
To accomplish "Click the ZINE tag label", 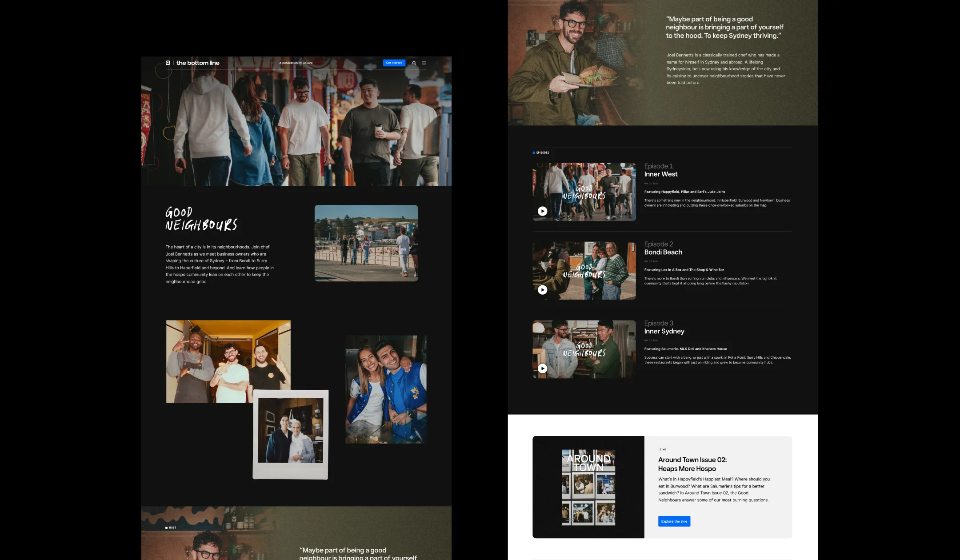I will pos(663,449).
